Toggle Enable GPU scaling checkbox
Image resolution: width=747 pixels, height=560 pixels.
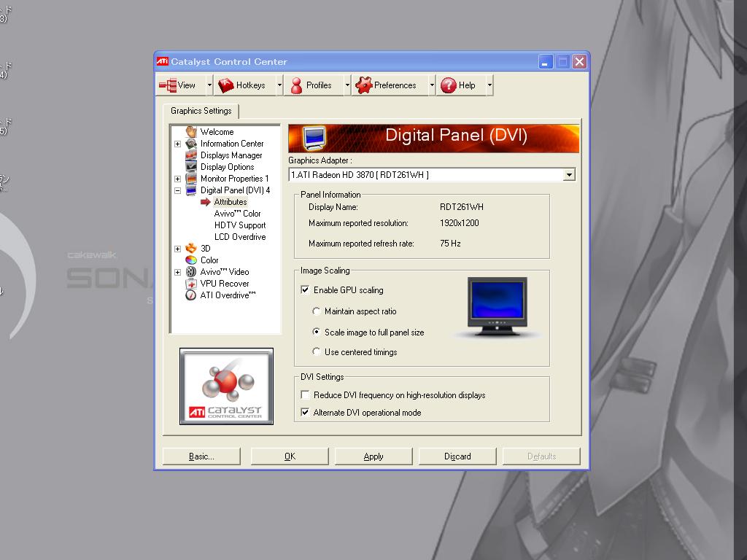click(x=306, y=289)
